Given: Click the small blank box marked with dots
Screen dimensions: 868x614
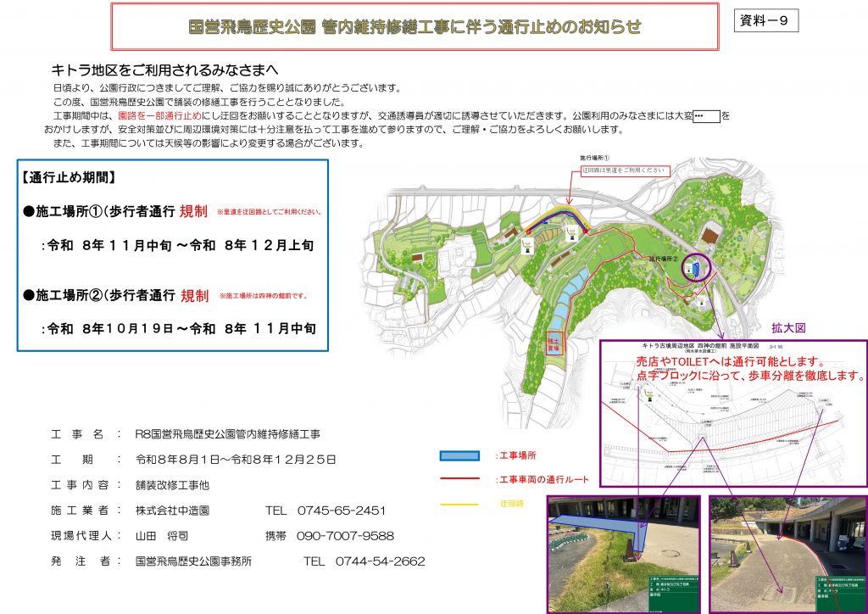Looking at the screenshot, I should point(706,116).
